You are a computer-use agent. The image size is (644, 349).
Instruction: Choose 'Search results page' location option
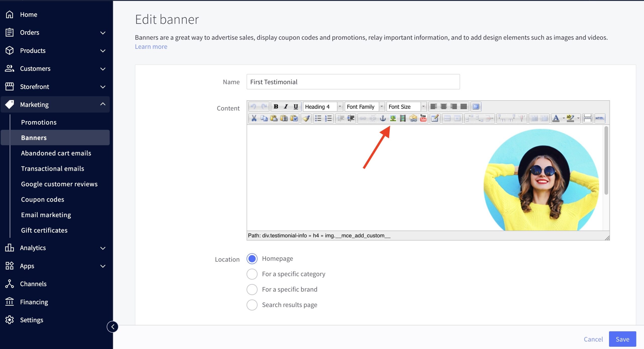point(252,305)
